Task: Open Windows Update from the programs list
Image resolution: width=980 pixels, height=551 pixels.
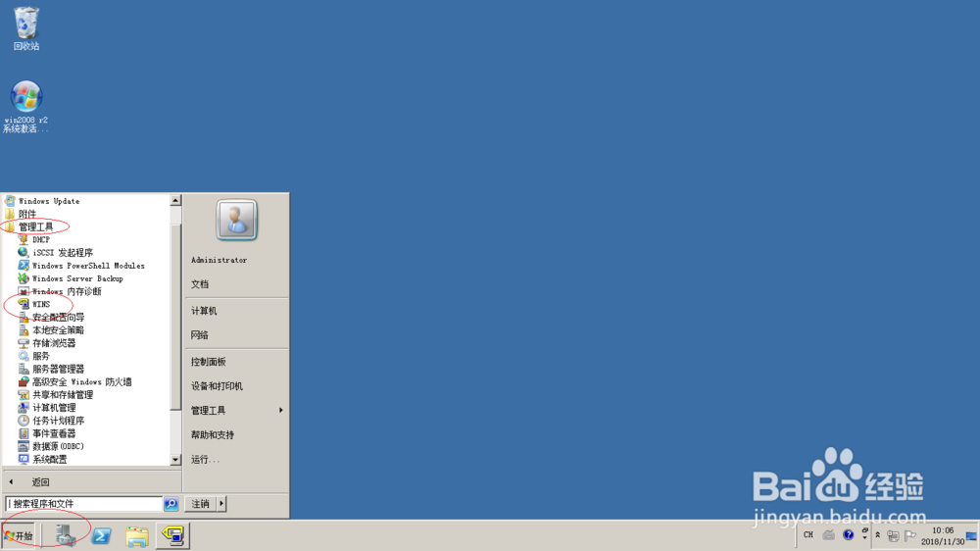Action: click(49, 201)
